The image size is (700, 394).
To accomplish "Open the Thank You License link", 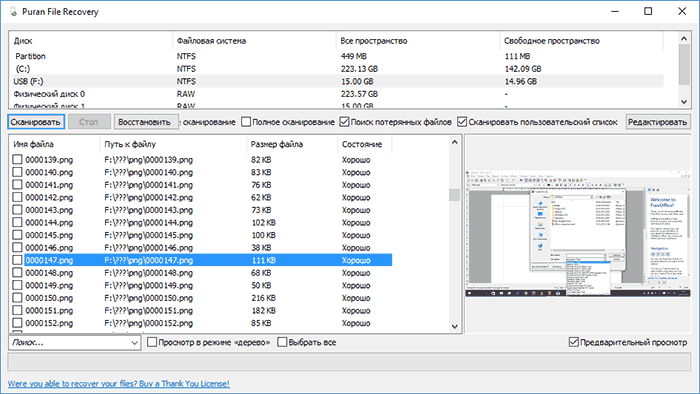I will (119, 384).
